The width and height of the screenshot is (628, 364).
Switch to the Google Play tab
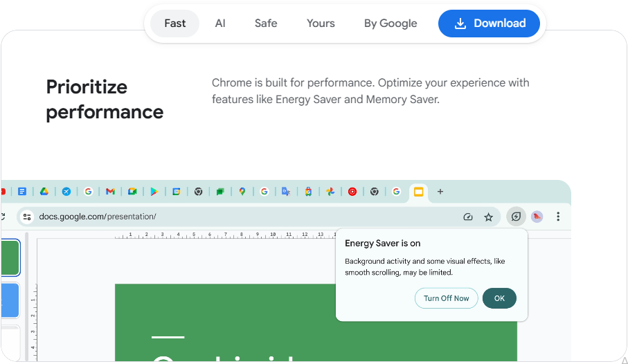154,192
